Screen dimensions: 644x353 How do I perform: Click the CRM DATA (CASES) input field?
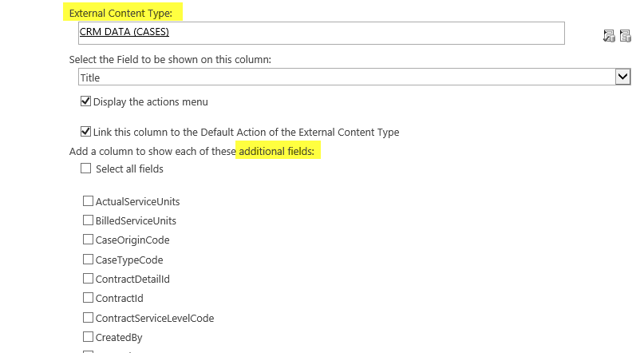tap(321, 34)
